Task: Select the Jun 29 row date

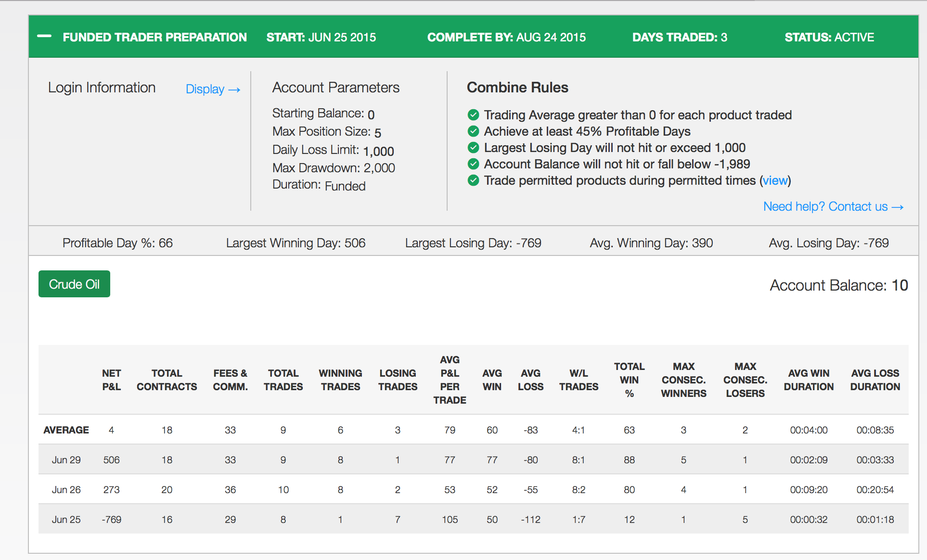Action: pyautogui.click(x=66, y=460)
